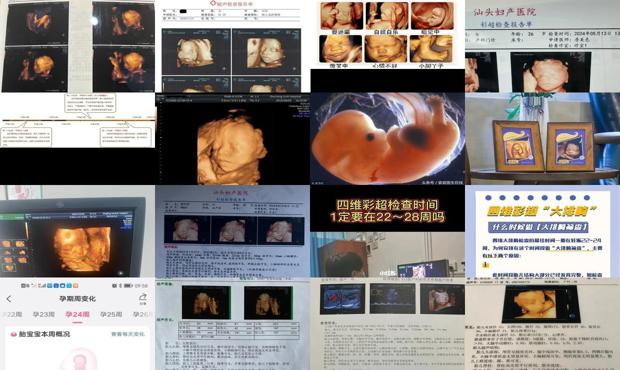
Task: Click the 四维彩超检查时间 caption text
Action: pyautogui.click(x=387, y=205)
